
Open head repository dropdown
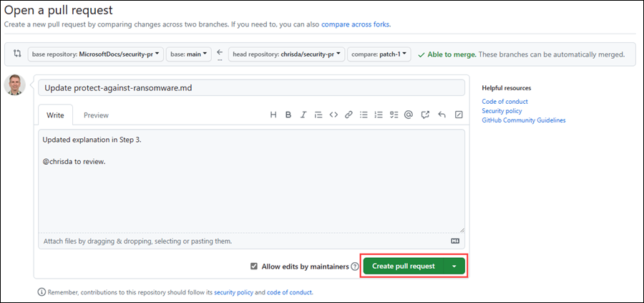[287, 54]
